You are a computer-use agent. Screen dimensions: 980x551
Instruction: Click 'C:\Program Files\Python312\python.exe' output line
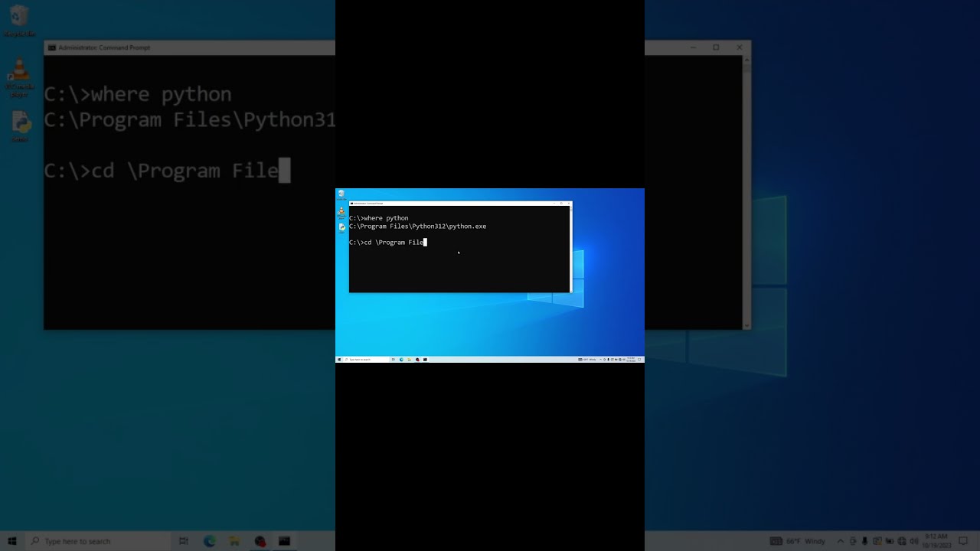click(418, 227)
